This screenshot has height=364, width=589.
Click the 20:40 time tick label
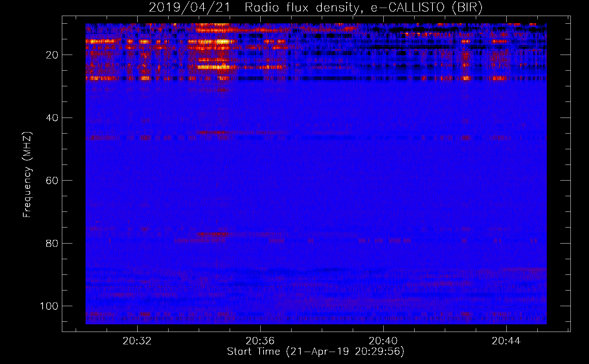pyautogui.click(x=383, y=341)
